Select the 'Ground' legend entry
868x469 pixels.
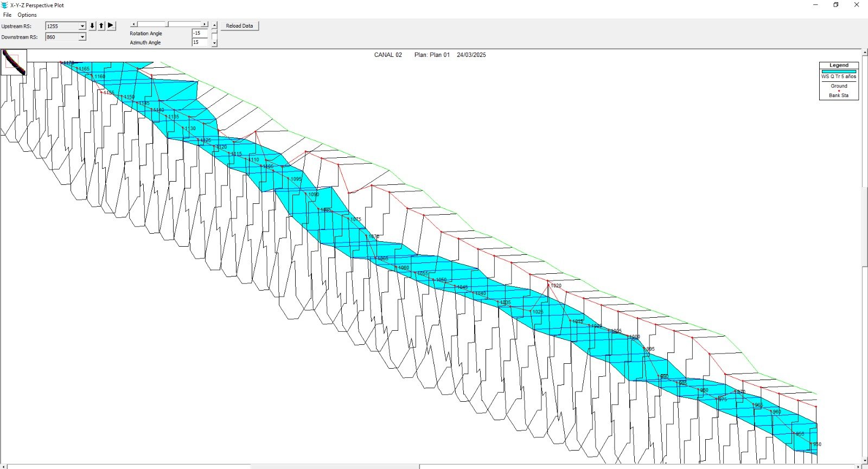(839, 86)
